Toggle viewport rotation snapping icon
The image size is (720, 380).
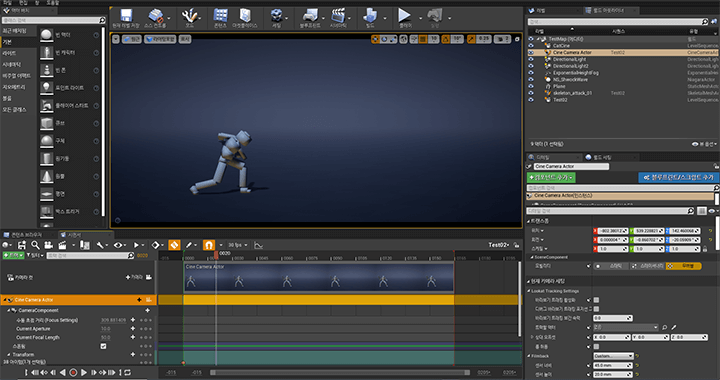click(x=445, y=39)
